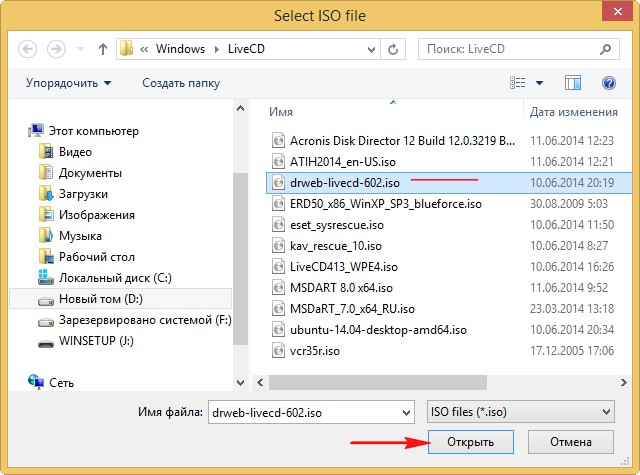The height and width of the screenshot is (475, 640).
Task: Open the recent locations dropdown arrow
Action: [80, 49]
